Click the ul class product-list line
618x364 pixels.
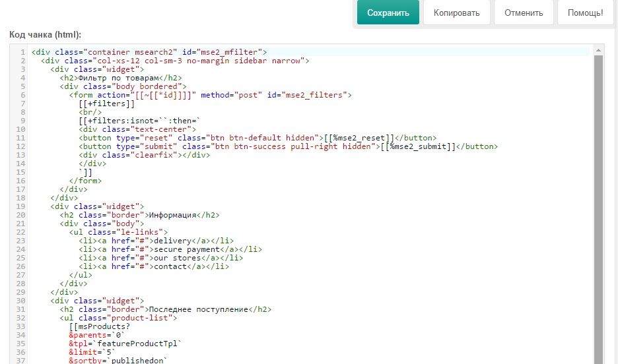(119, 318)
